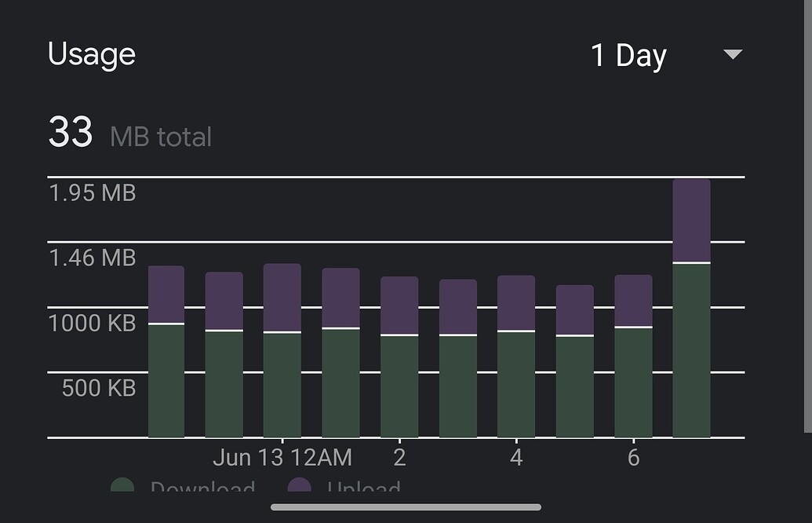This screenshot has height=523, width=812.
Task: Click the 1.95 MB axis label
Action: pos(93,192)
